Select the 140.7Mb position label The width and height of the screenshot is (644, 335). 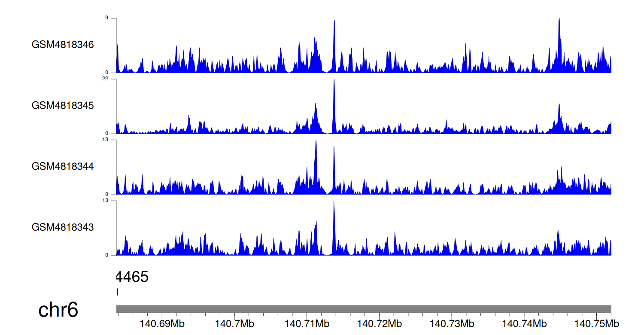coord(234,323)
